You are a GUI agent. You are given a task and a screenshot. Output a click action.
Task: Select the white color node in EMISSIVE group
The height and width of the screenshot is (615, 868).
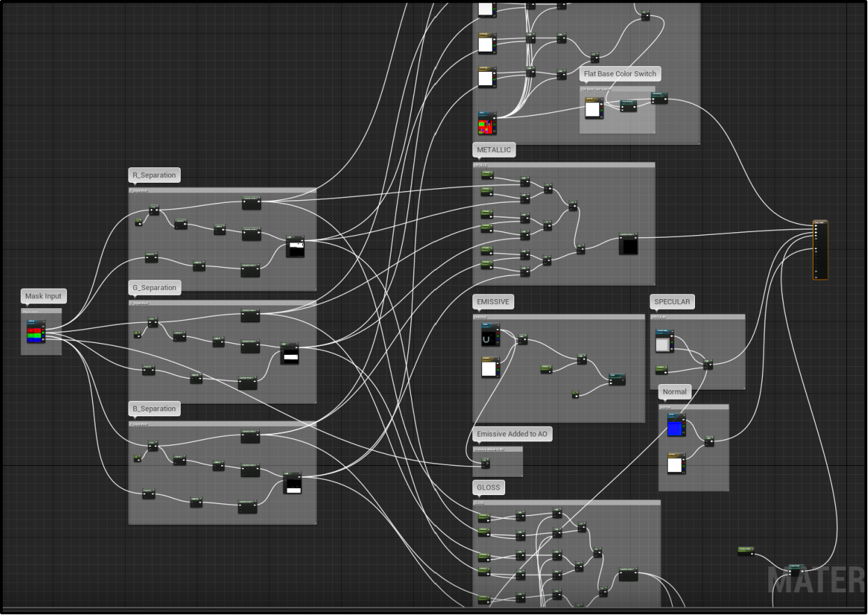point(491,367)
